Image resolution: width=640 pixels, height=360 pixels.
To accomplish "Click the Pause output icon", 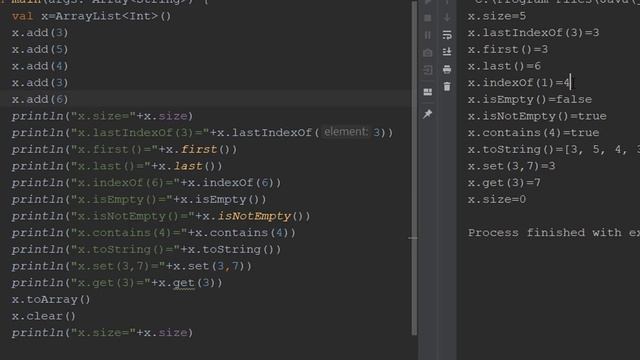I will coord(427,35).
